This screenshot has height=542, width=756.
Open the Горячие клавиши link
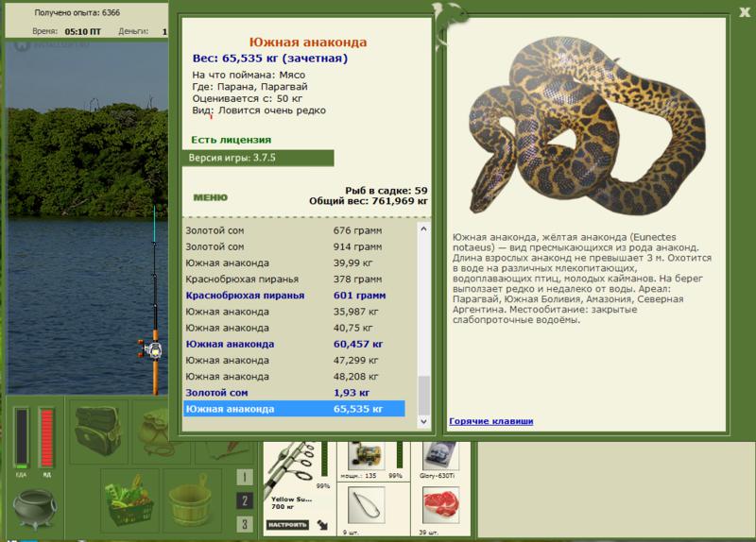[x=490, y=421]
